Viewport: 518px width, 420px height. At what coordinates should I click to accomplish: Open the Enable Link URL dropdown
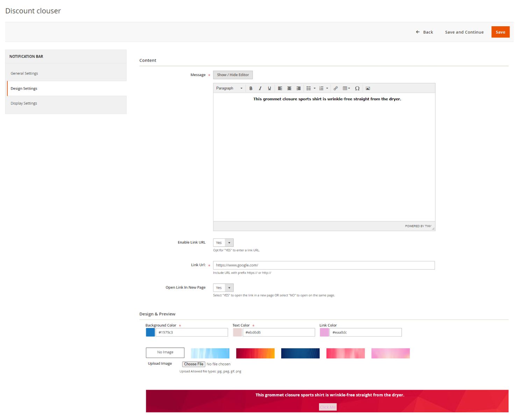[x=223, y=243]
